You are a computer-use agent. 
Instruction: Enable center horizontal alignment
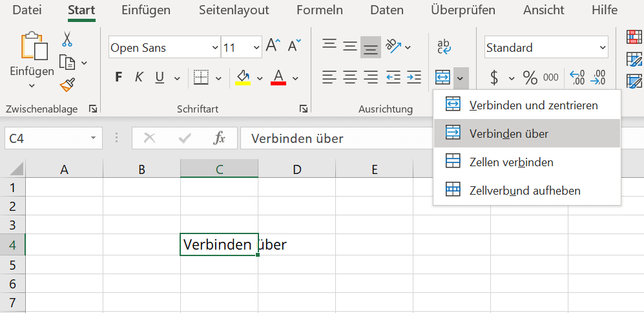point(350,78)
